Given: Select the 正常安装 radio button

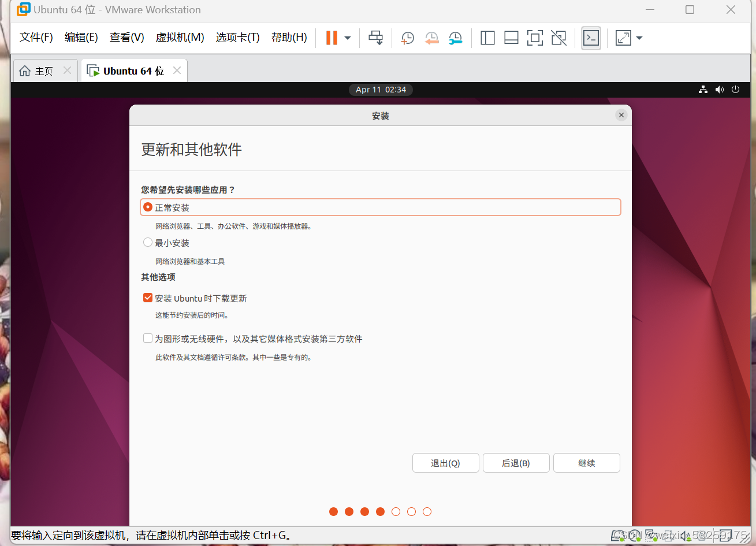Looking at the screenshot, I should point(148,207).
